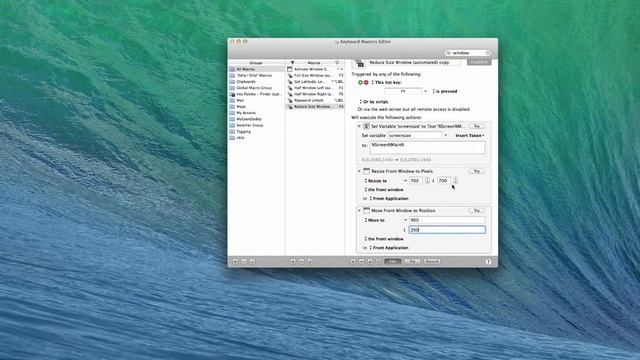
Task: Collapse the Move Front Window action triangle
Action: click(359, 211)
